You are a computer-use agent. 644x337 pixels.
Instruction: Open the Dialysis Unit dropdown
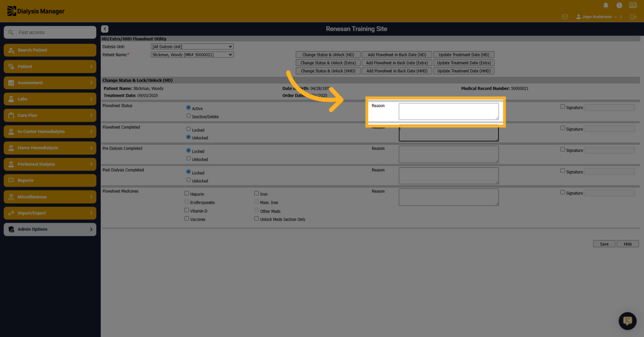point(192,47)
